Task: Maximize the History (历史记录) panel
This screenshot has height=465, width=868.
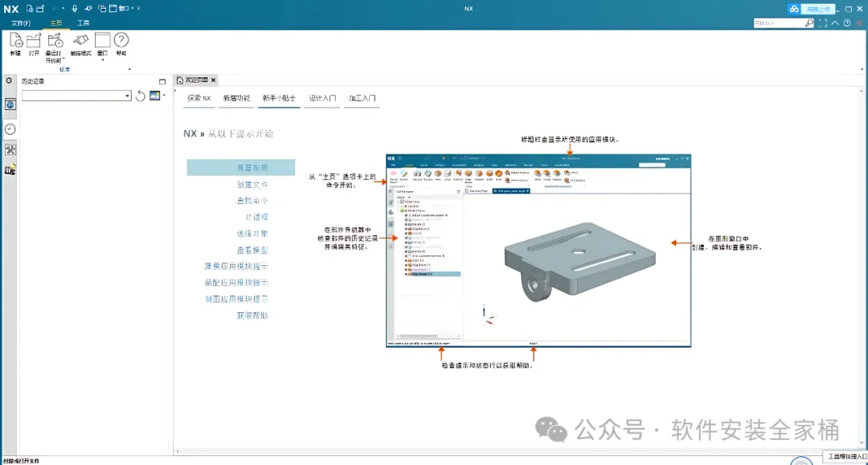Action: (162, 81)
